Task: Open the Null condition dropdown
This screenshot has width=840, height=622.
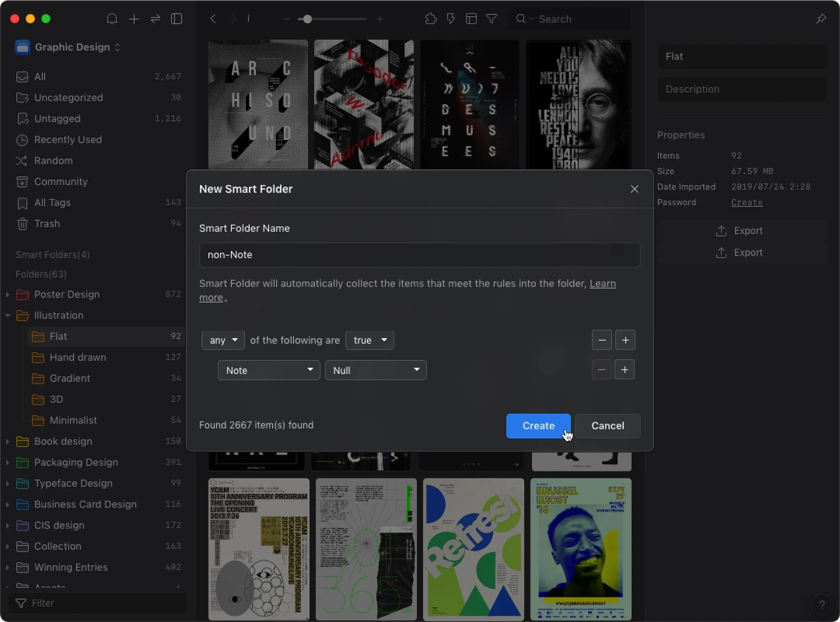Action: 376,370
